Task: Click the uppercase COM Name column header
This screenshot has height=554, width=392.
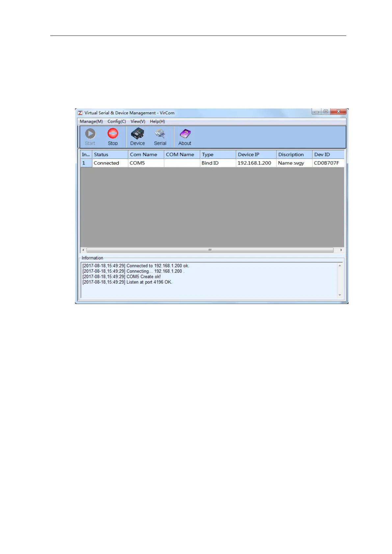Action: pos(182,154)
